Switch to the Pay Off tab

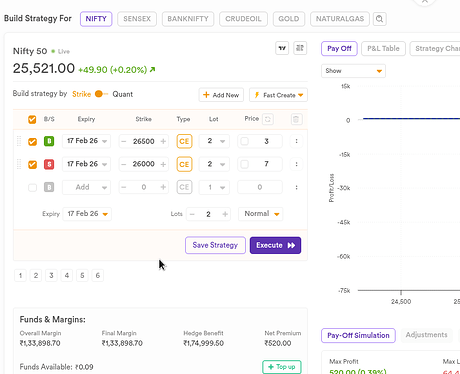(x=339, y=49)
